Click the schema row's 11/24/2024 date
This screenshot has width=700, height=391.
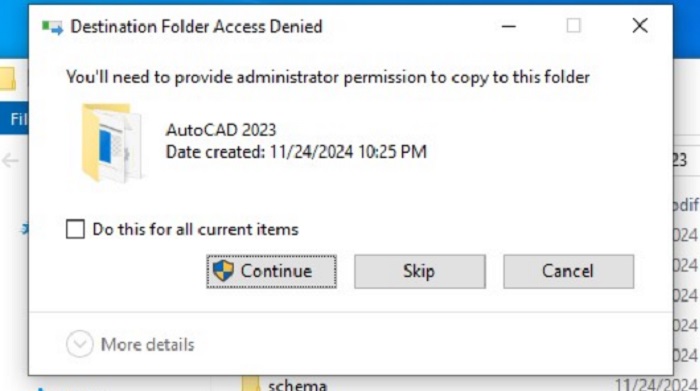(655, 384)
